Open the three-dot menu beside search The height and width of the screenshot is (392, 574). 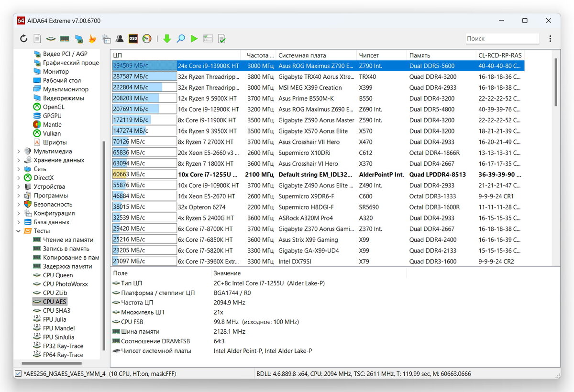click(550, 39)
